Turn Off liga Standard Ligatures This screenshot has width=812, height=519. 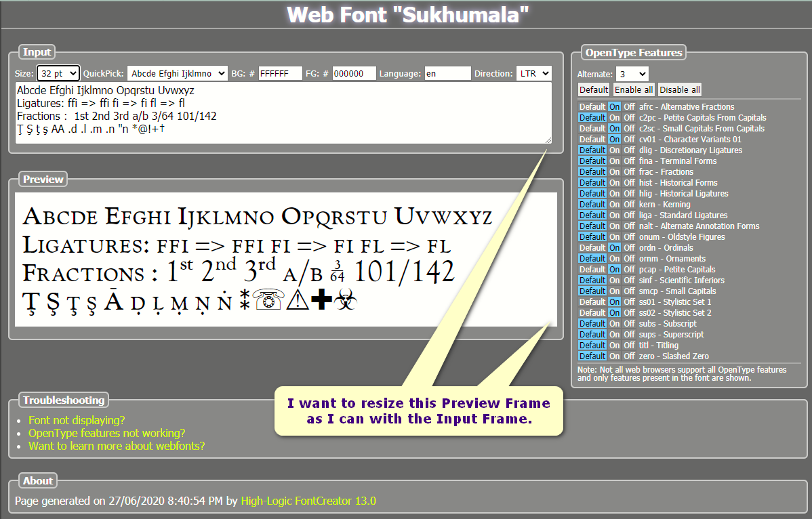pos(629,215)
